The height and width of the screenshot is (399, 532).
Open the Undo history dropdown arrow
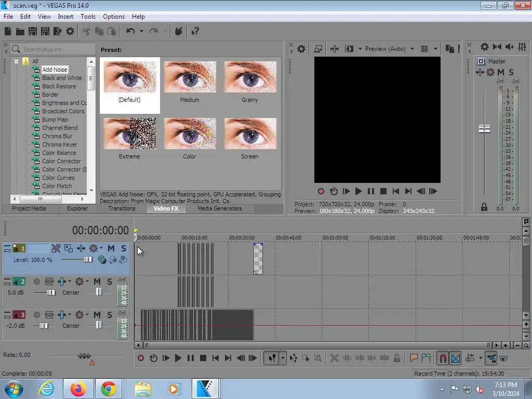[141, 31]
